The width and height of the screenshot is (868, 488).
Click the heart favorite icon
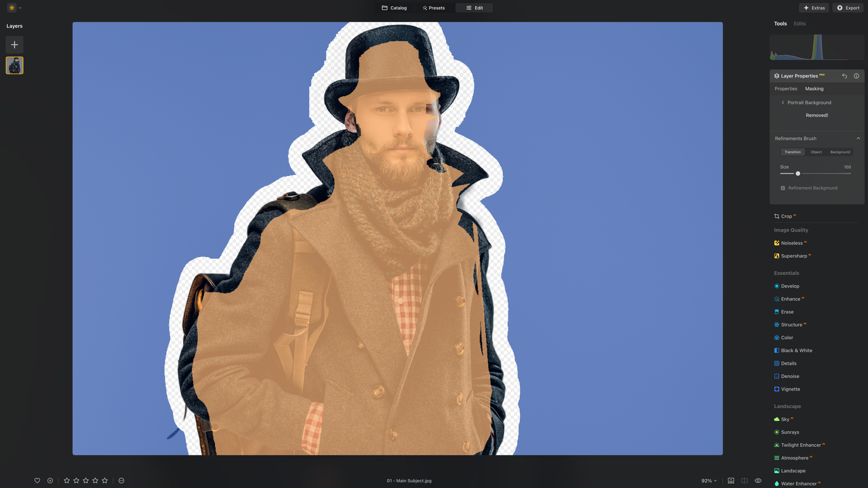[x=37, y=480]
